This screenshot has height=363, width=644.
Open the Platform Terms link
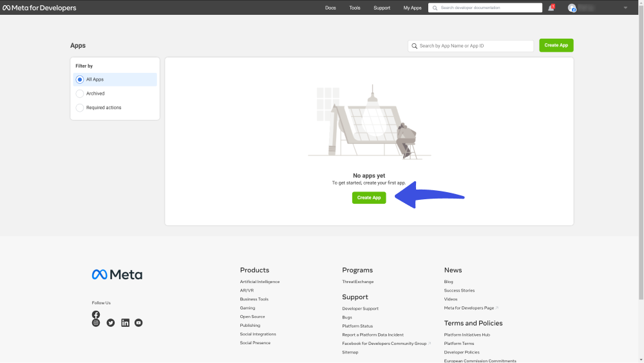[459, 344]
